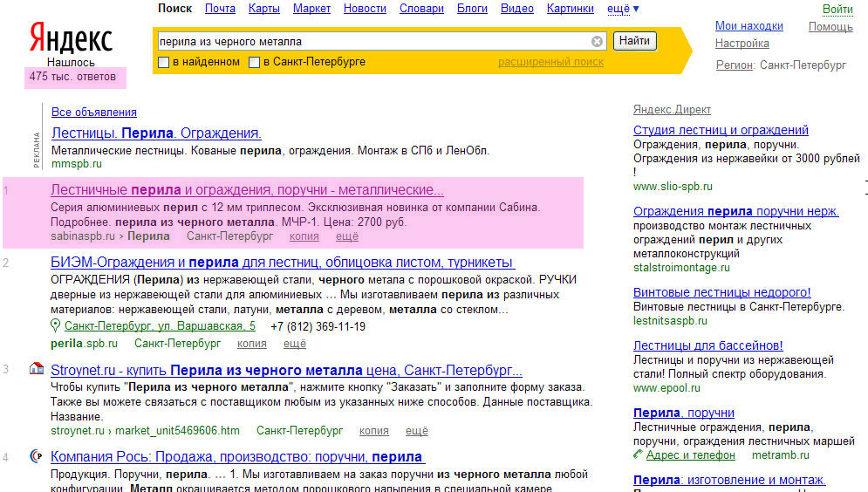This screenshot has width=868, height=492.
Task: Click 'metramb.ru' domain text
Action: pos(781,454)
